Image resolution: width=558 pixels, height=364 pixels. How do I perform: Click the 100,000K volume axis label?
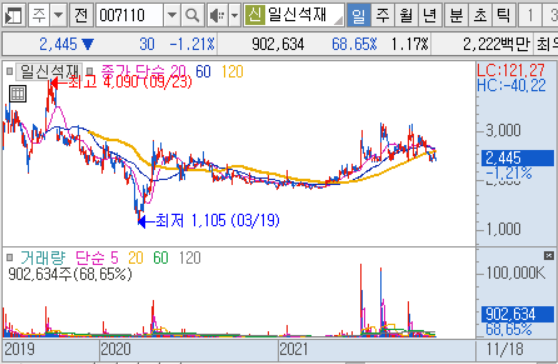pyautogui.click(x=516, y=273)
